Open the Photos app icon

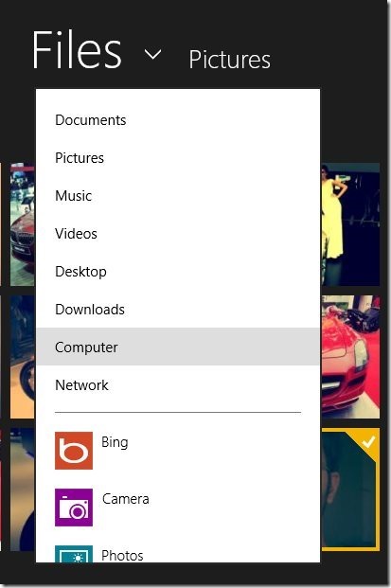(74, 554)
